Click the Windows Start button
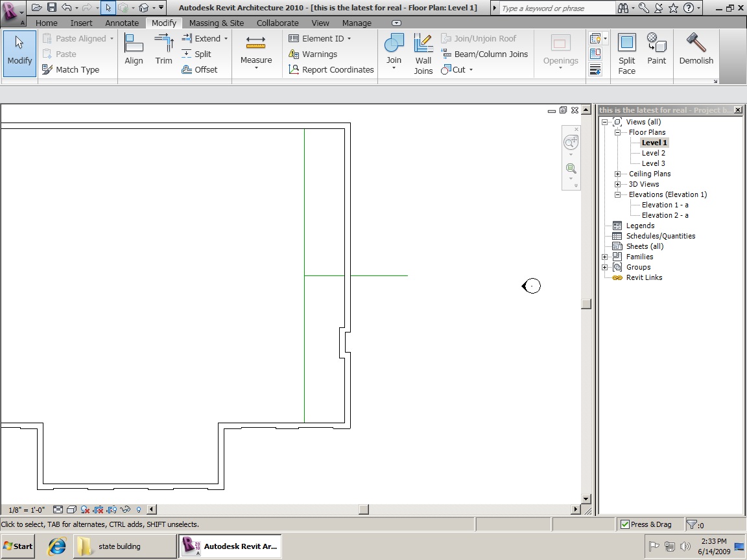 (18, 546)
